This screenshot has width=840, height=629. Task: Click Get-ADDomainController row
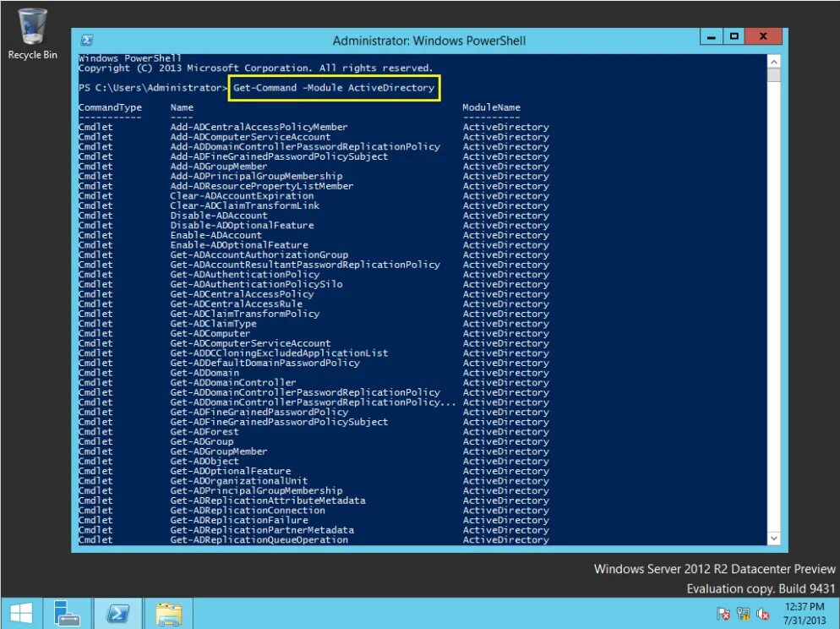[314, 382]
